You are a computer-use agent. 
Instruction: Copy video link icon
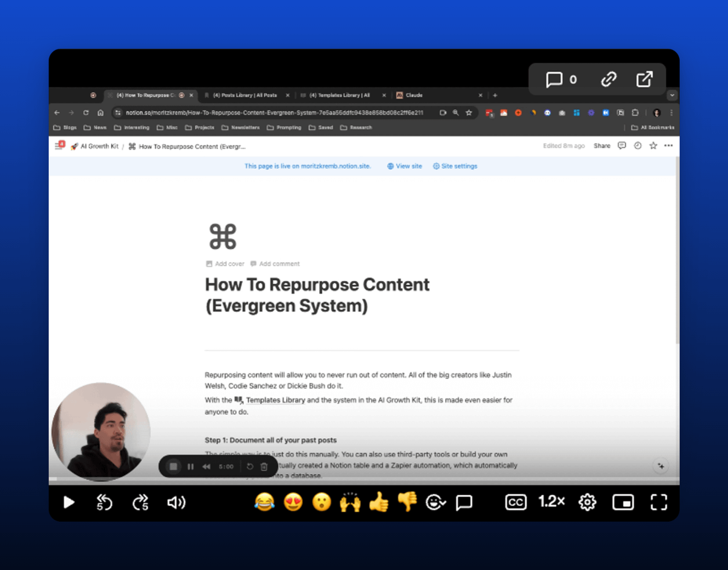pos(609,79)
